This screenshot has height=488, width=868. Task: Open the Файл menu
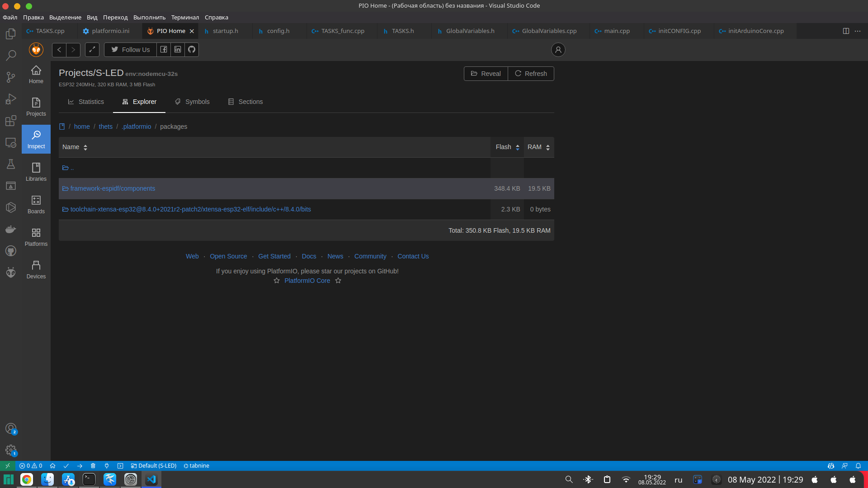[10, 18]
